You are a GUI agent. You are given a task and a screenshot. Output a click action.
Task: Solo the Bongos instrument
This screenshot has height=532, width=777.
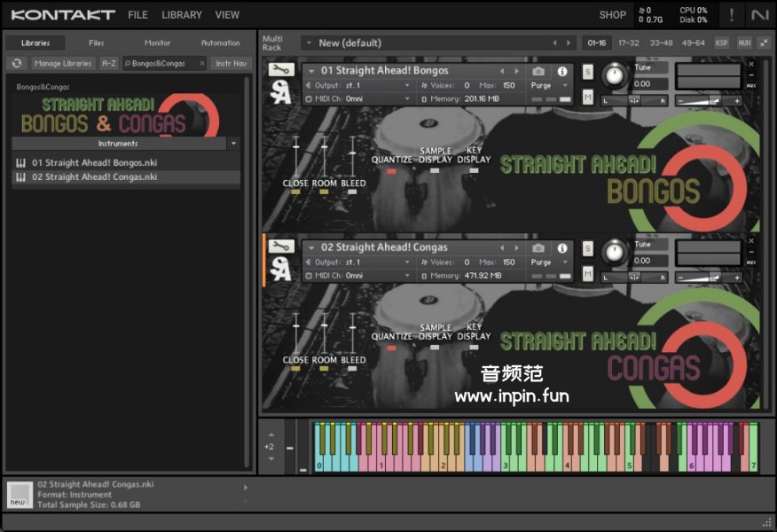[588, 72]
